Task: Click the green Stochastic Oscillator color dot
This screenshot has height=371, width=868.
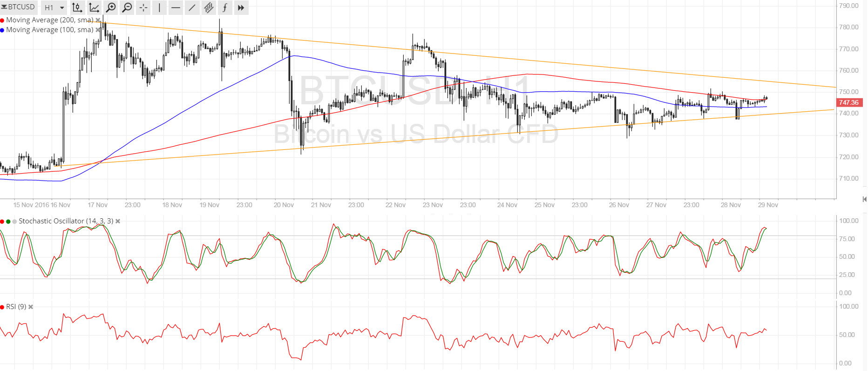Action: 8,221
